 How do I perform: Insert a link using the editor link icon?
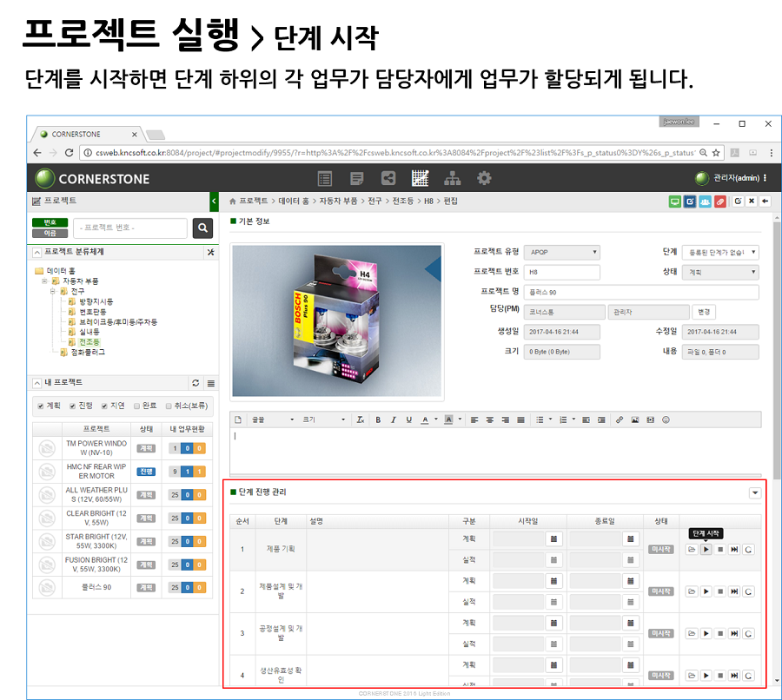[x=619, y=419]
